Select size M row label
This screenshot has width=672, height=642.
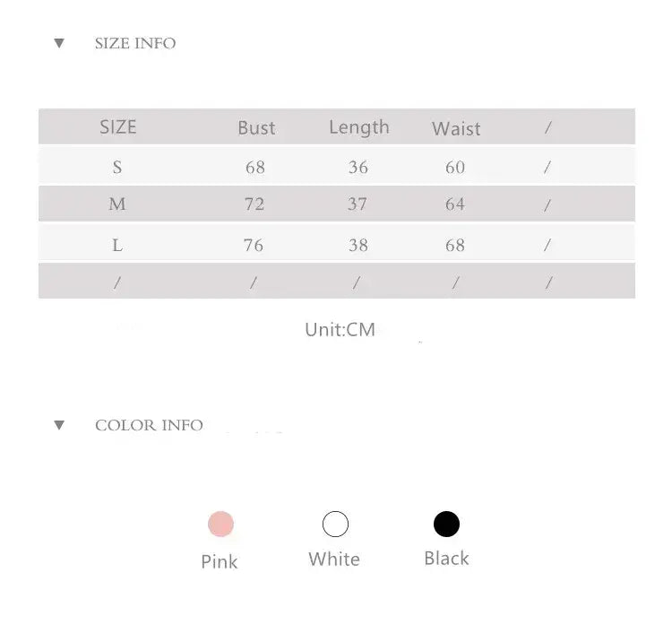pos(117,204)
